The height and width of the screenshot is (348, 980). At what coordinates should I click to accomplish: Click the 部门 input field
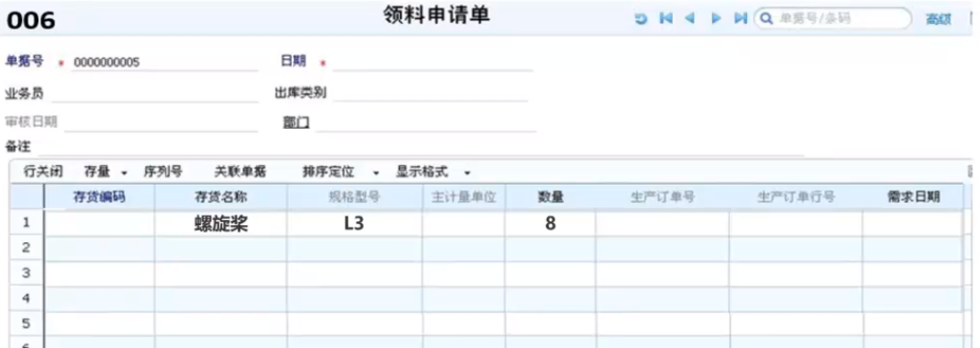click(x=427, y=122)
